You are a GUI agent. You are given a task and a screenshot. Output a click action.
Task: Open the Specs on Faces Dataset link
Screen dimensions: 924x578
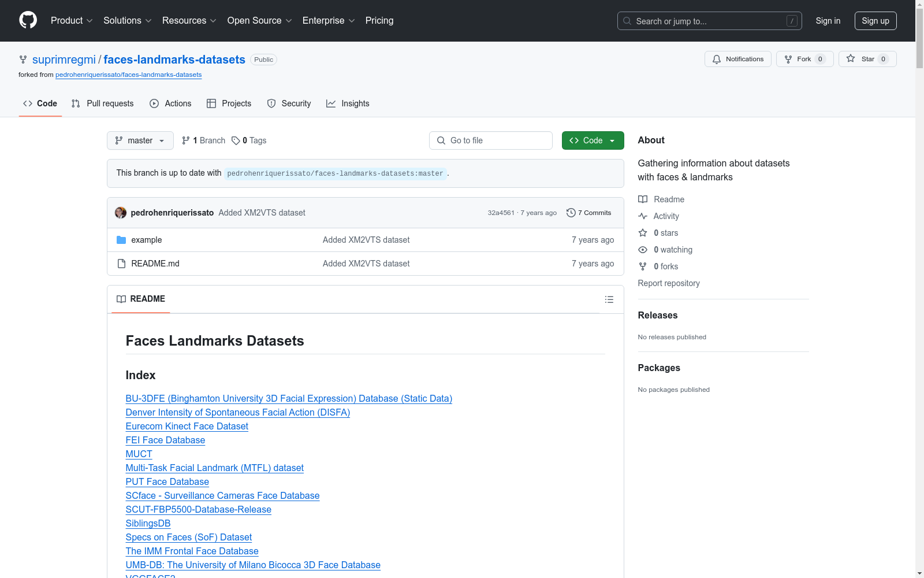pos(189,538)
